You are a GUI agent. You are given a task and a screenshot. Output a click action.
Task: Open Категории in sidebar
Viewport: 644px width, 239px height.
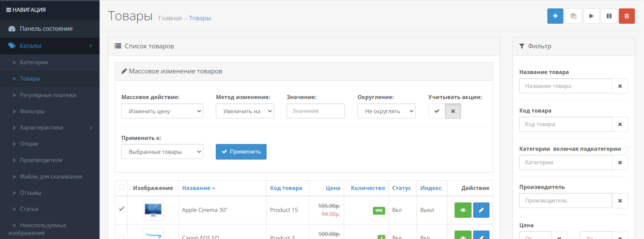(50, 62)
